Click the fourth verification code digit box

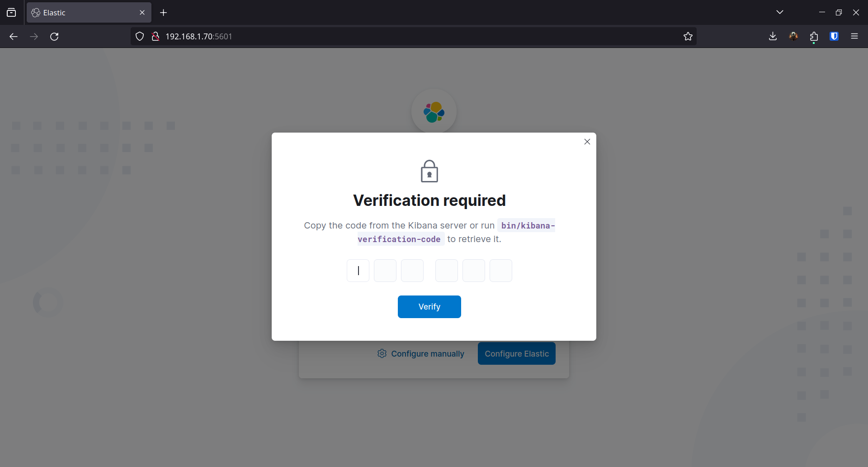(447, 271)
